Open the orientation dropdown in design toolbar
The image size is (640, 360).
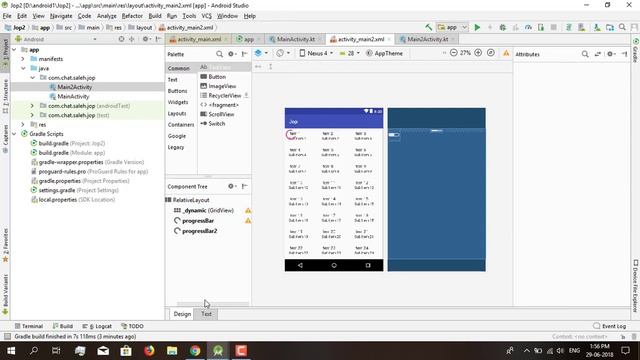click(283, 53)
